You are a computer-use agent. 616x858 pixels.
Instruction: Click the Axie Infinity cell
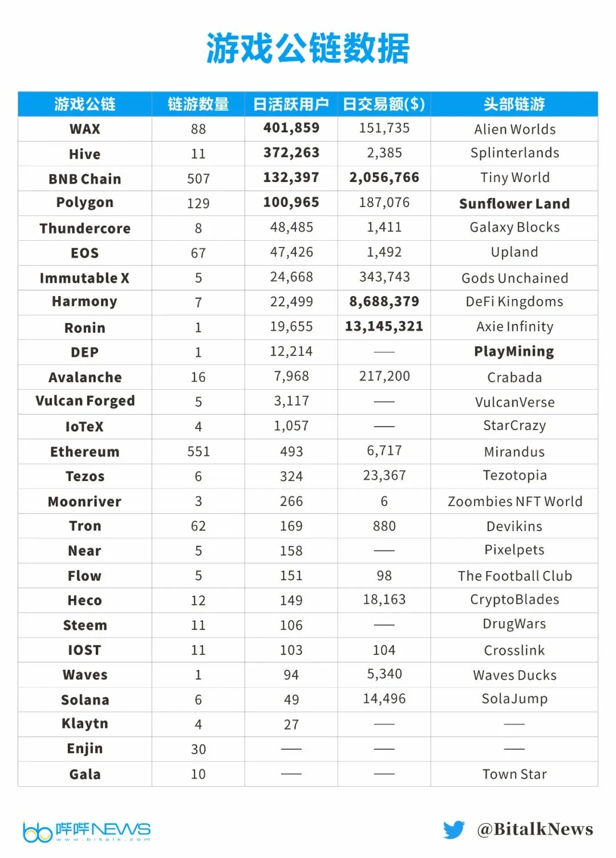tap(514, 326)
